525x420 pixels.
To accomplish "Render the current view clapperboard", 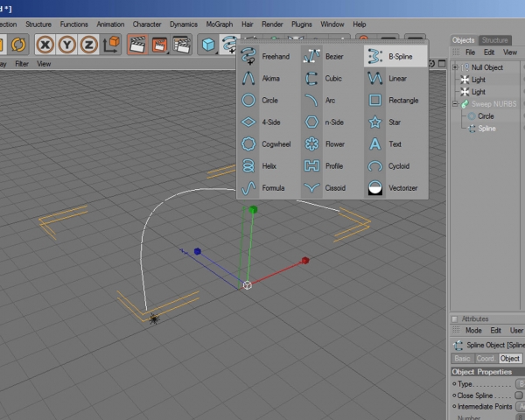I will tap(137, 45).
